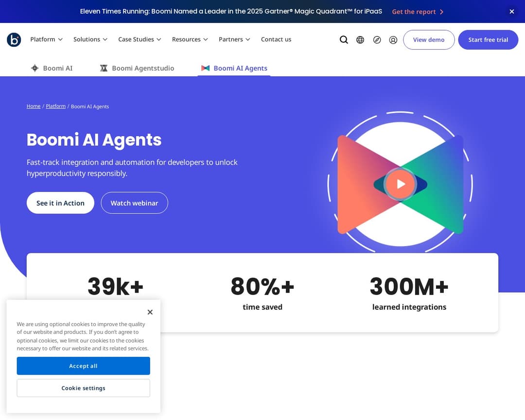Open the site search magnifier
Viewport: 525px width, 420px height.
point(344,39)
